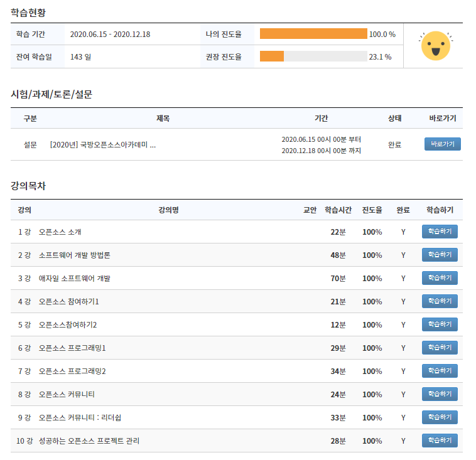Click the 시험/과제/토론/설문 section heading
Image resolution: width=476 pixels, height=460 pixels.
pos(51,94)
